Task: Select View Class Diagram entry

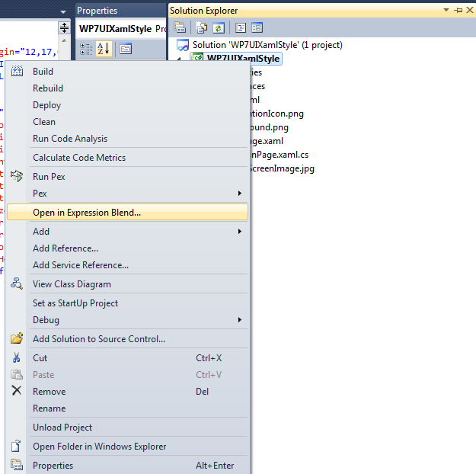Action: 127,284
